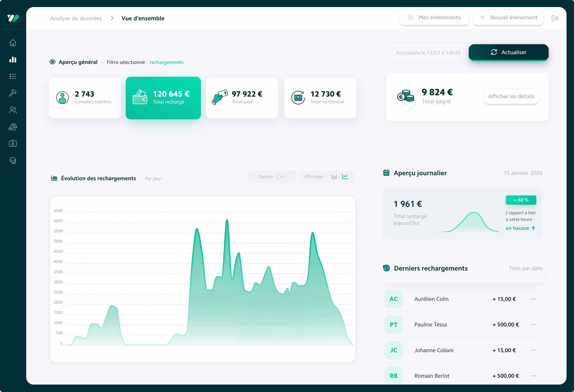
Task: Go to Analyse de données breadcrumb
Action: click(x=76, y=18)
